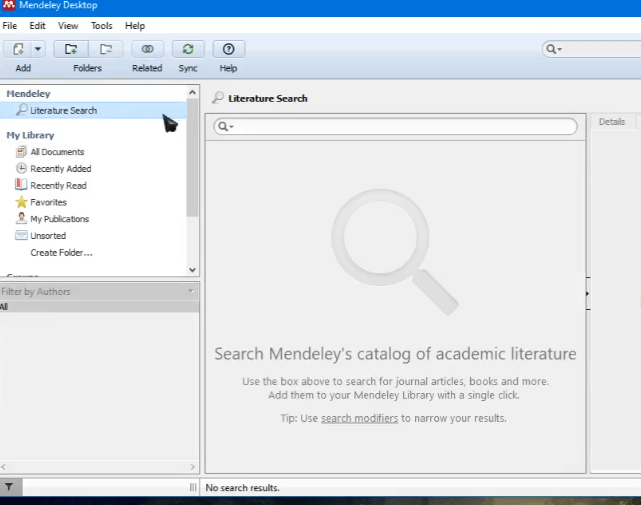Open the File menu
Image resolution: width=641 pixels, height=505 pixels.
point(10,25)
